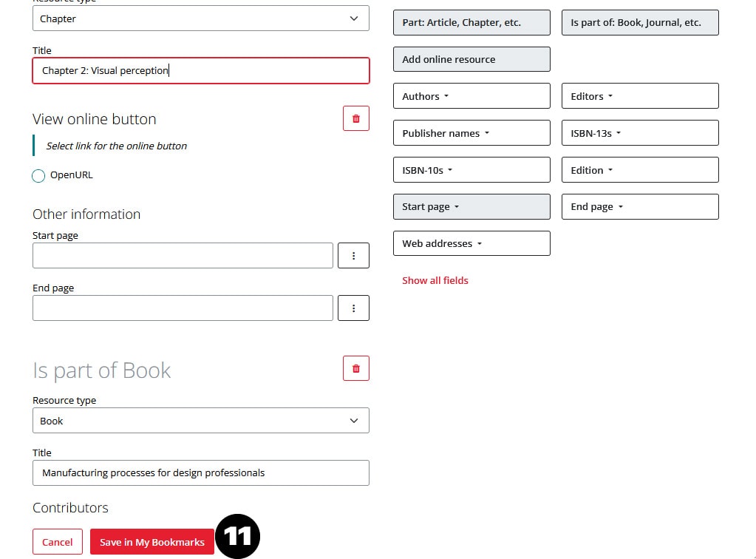The image size is (756, 559).
Task: Expand the ISBN-10s dropdown
Action: coord(471,170)
